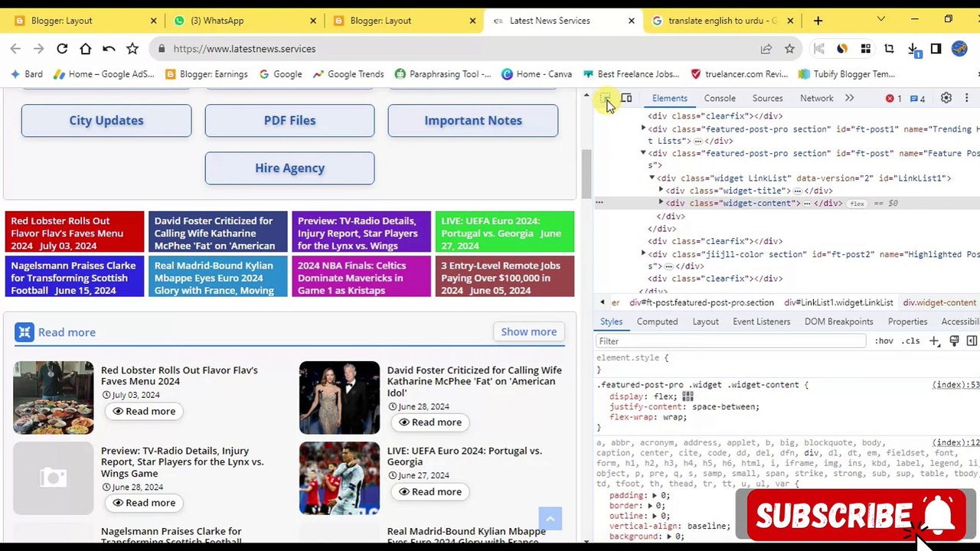
Task: Collapse the LinkList1 widget div node
Action: pyautogui.click(x=652, y=178)
